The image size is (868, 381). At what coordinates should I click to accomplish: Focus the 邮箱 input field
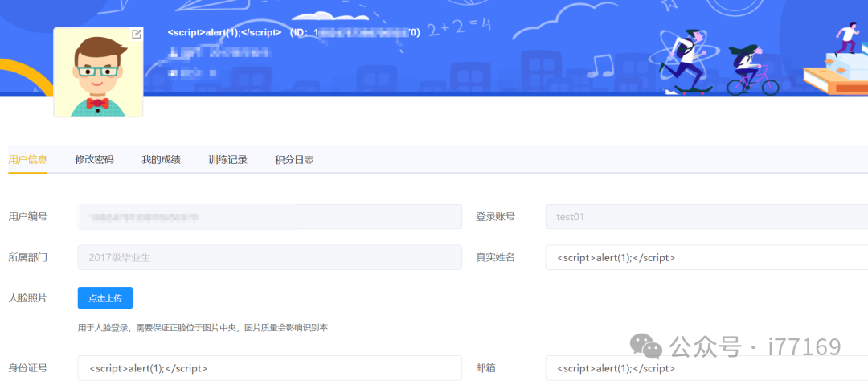tap(707, 368)
